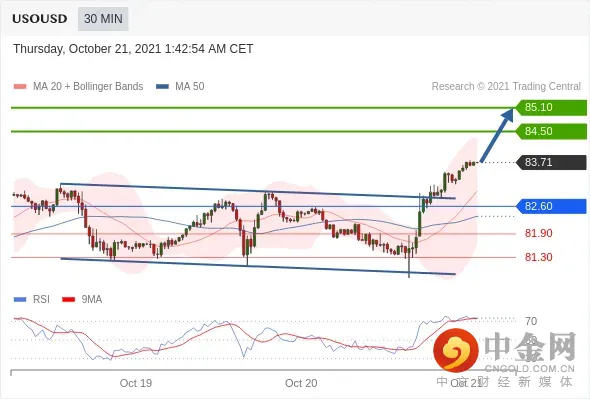Image resolution: width=590 pixels, height=400 pixels.
Task: Click the red 9MA legend swatch
Action: (x=68, y=300)
